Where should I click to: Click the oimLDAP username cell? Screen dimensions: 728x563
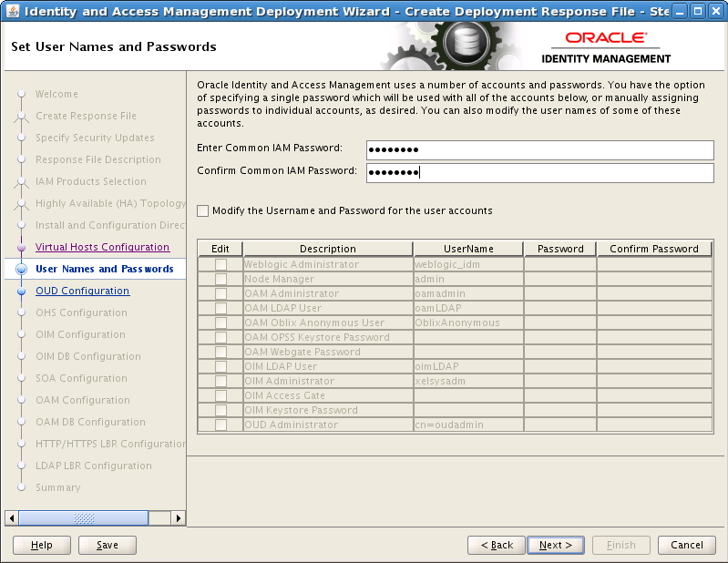[468, 366]
